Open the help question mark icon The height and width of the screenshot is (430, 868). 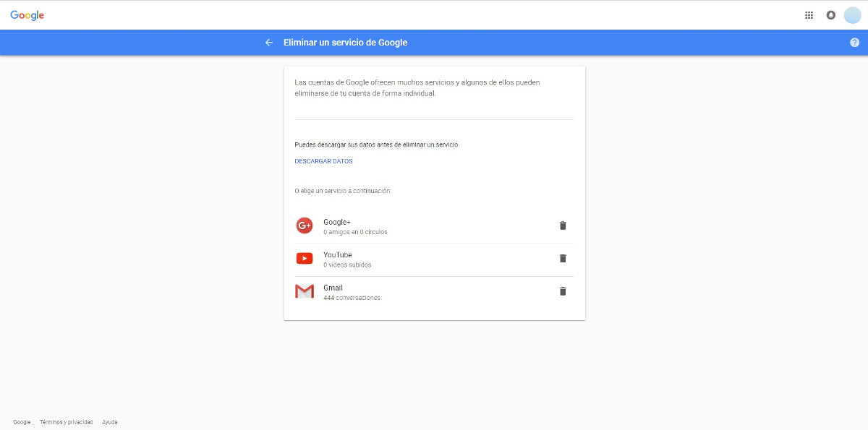854,43
